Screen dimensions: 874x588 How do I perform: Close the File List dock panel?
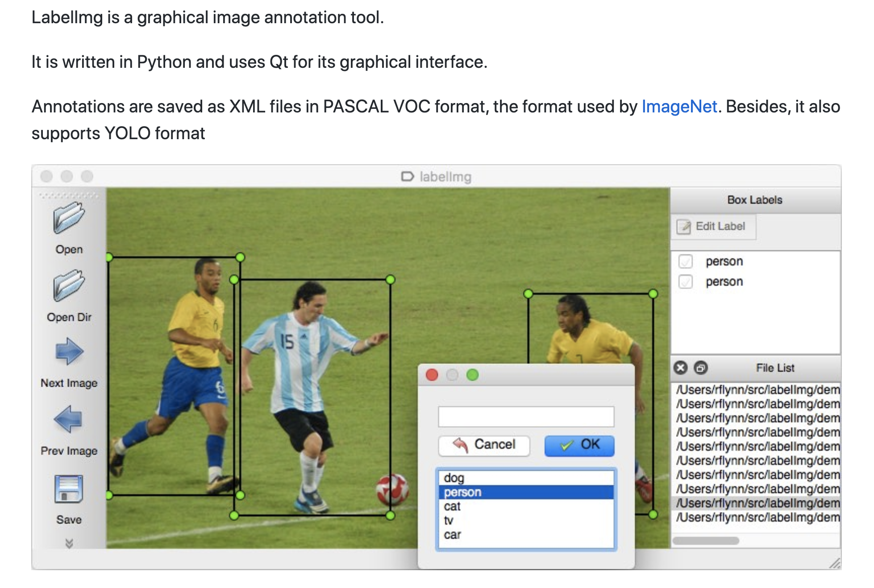pyautogui.click(x=680, y=368)
